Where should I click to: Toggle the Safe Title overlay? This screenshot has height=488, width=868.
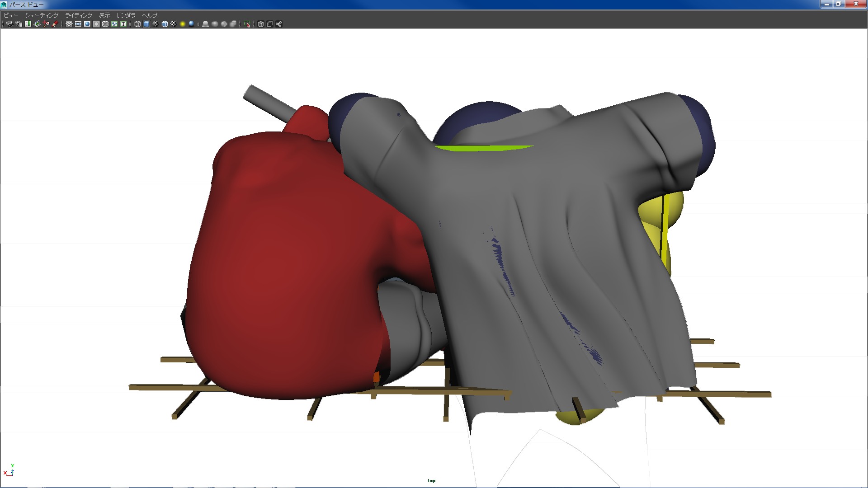123,24
